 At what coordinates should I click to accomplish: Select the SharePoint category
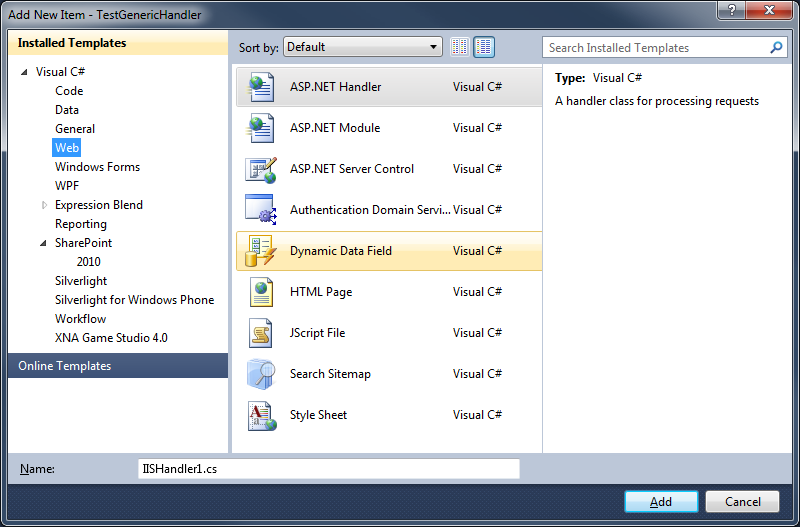83,243
